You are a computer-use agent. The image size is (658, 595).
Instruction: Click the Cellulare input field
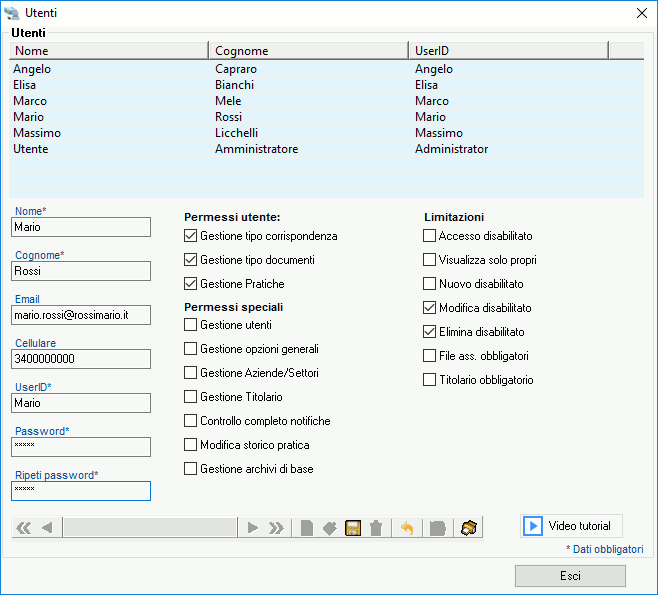[x=81, y=359]
